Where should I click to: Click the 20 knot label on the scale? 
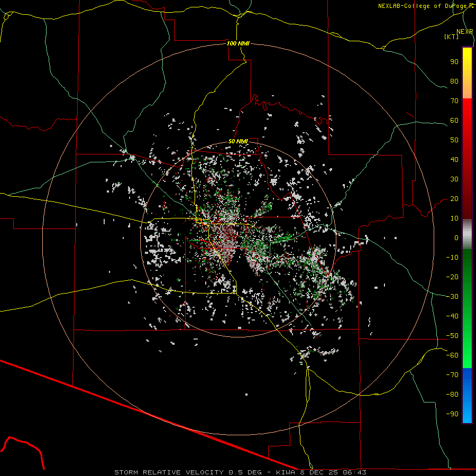coord(454,198)
